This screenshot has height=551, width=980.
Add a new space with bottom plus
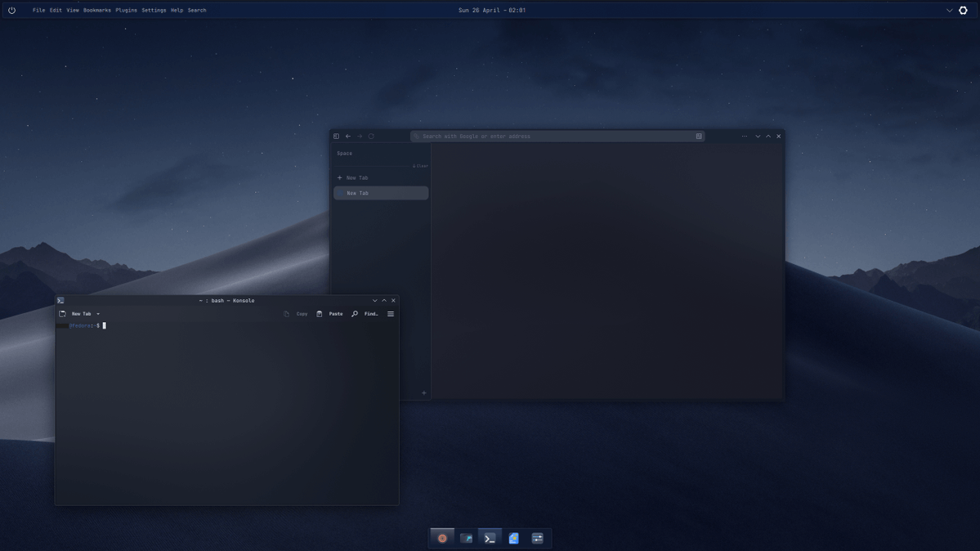coord(423,392)
